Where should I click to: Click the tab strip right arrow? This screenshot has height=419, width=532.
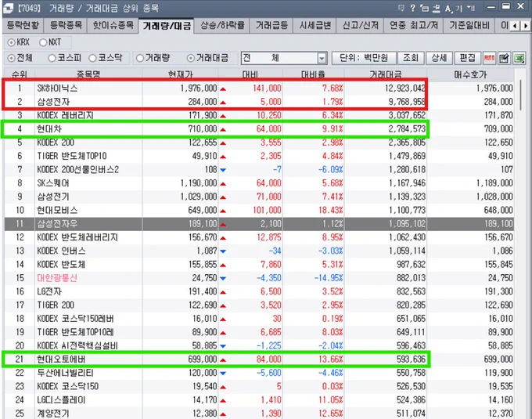(x=526, y=26)
